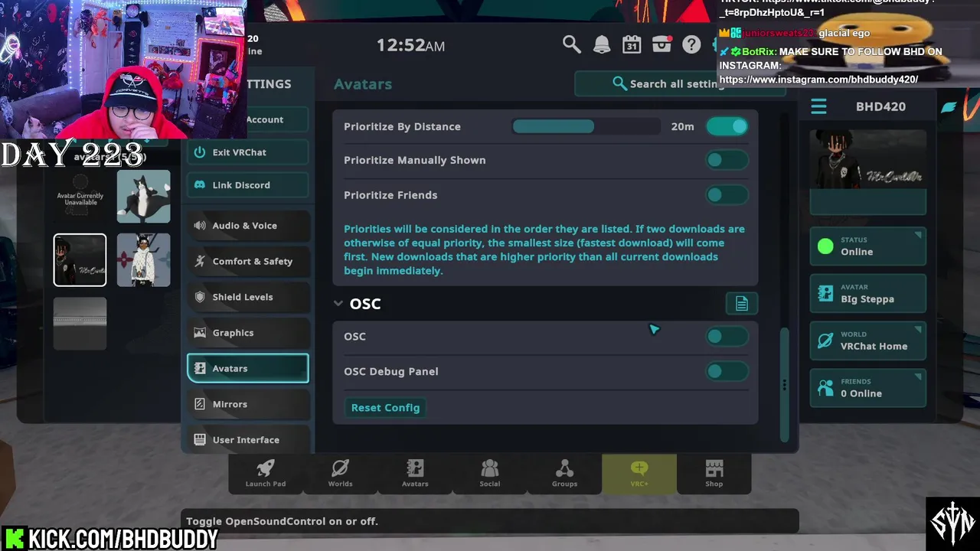Open the Status Online dropdown

point(867,246)
